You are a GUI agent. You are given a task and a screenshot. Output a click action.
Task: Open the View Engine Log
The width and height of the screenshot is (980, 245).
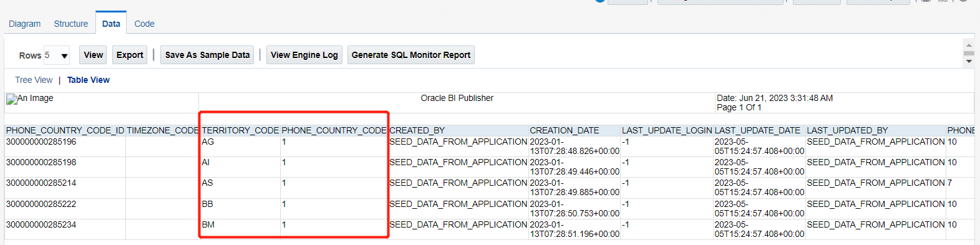pyautogui.click(x=304, y=55)
